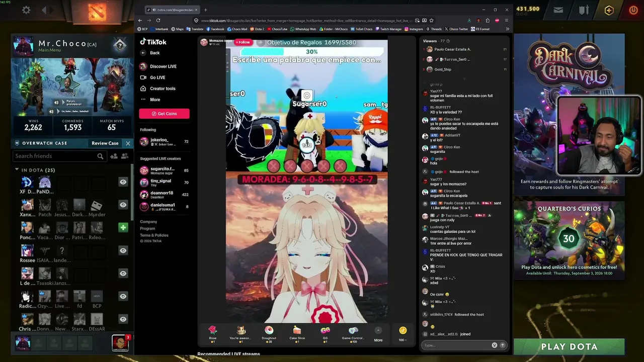The width and height of the screenshot is (644, 362).
Task: Open the Dota armory icon
Action: [584, 10]
